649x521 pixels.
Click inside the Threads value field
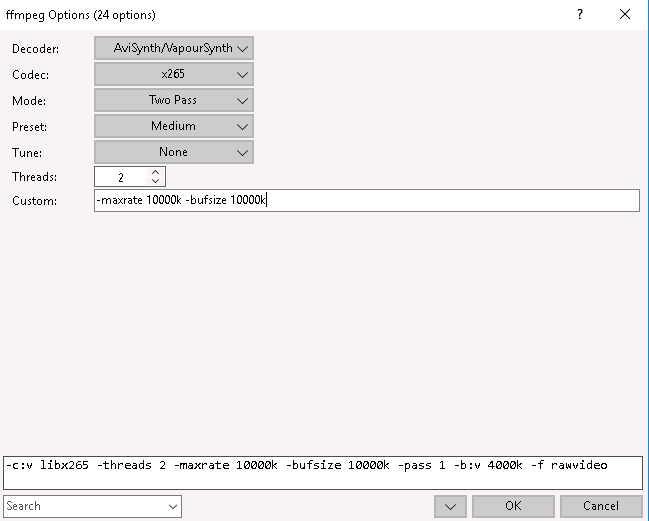(x=121, y=177)
